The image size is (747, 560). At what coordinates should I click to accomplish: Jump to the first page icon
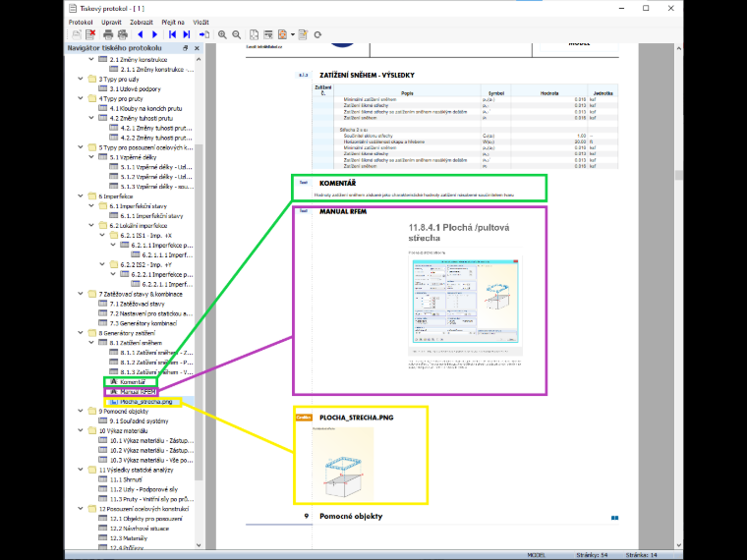(x=172, y=34)
